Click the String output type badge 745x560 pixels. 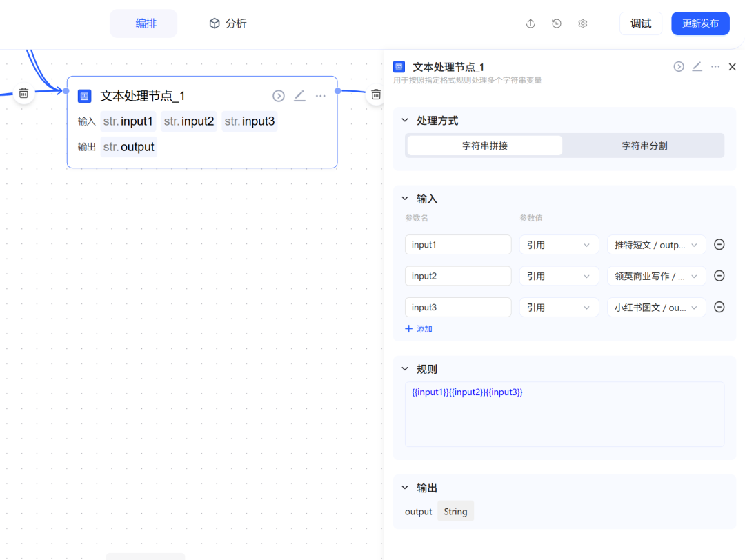[456, 512]
